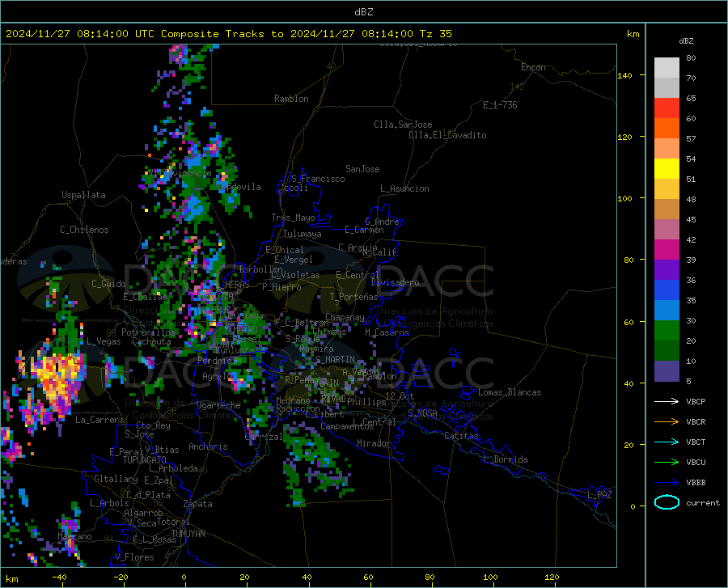Click the S_MARTIN place label
Image resolution: width=728 pixels, height=588 pixels.
click(335, 360)
